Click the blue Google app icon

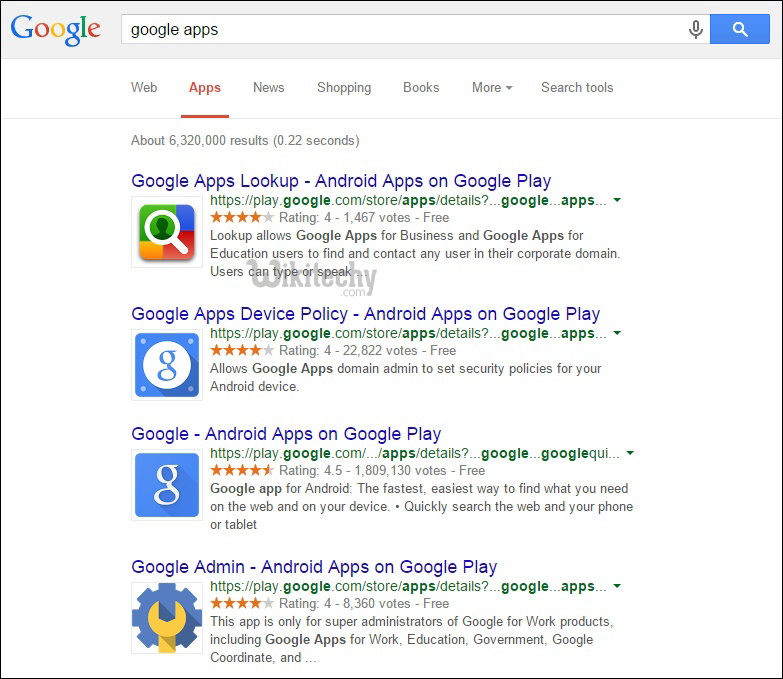[x=167, y=484]
